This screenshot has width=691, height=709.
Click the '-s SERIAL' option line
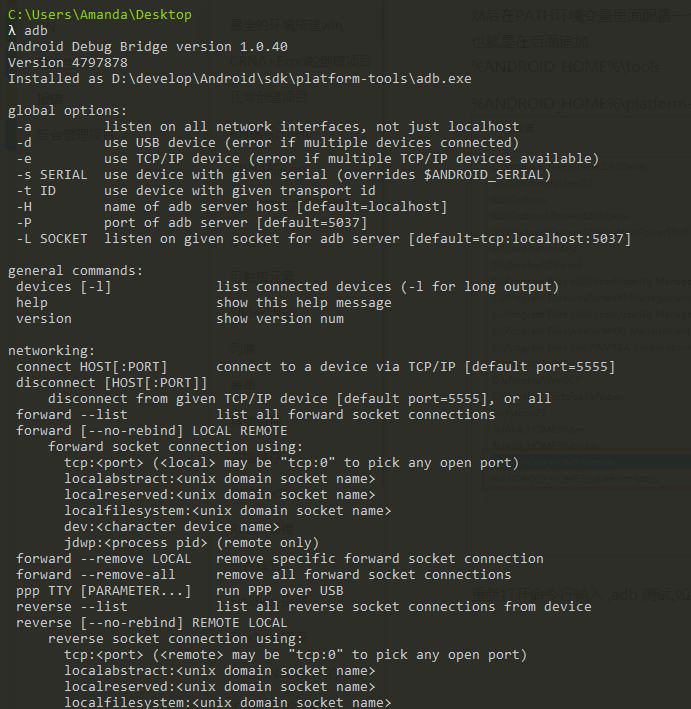[x=283, y=175]
